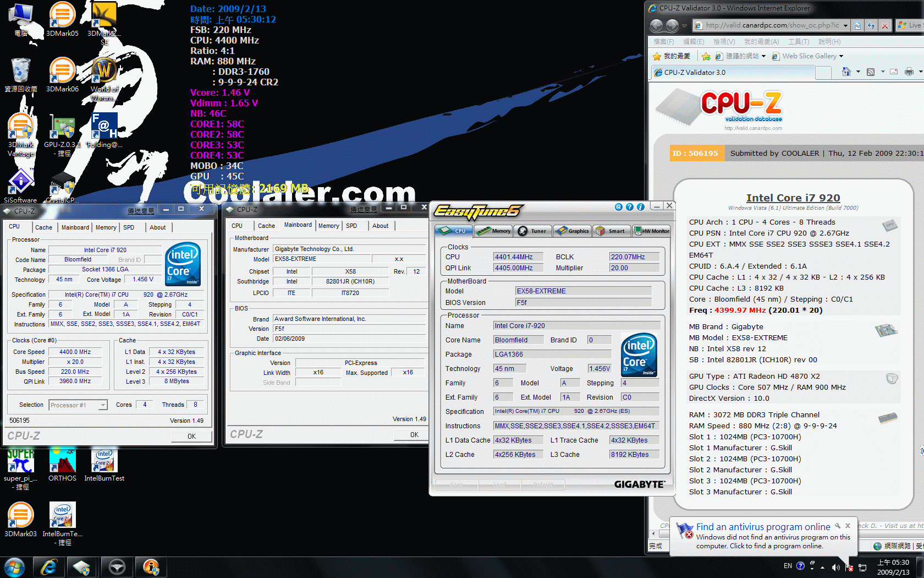Open the Recycle Bin desktop icon
The height and width of the screenshot is (578, 924).
coord(21,75)
